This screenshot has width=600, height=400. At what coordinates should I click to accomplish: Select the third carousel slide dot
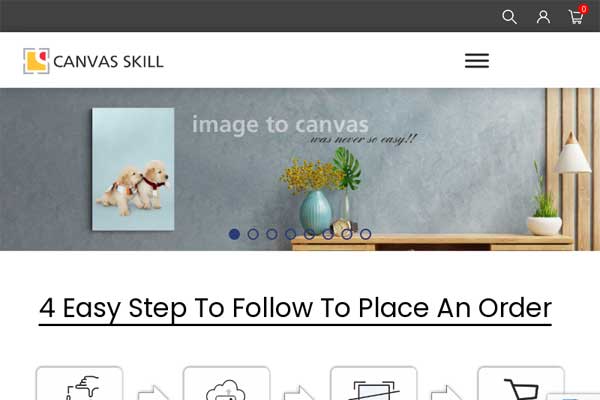(x=272, y=234)
